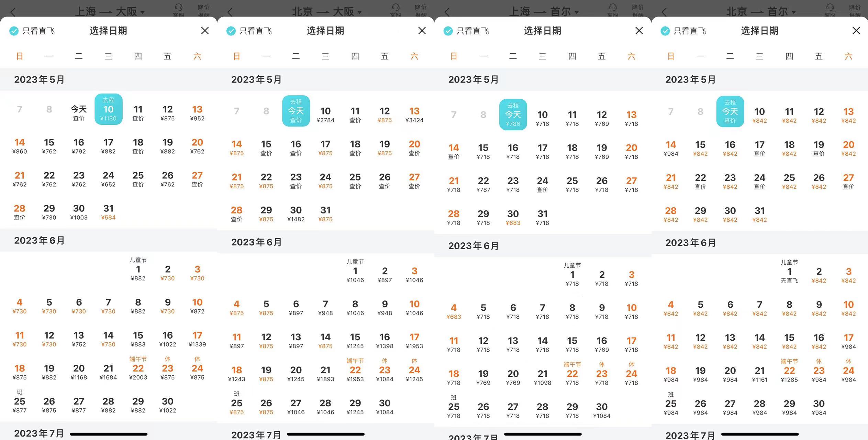
Task: Tap the back arrow on 北京—大阪 panel
Action: point(230,11)
